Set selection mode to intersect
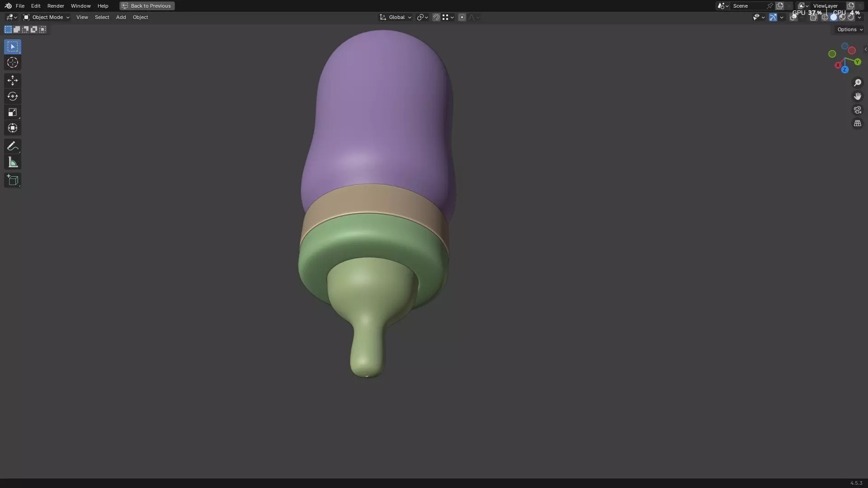868x488 pixels. coord(42,29)
